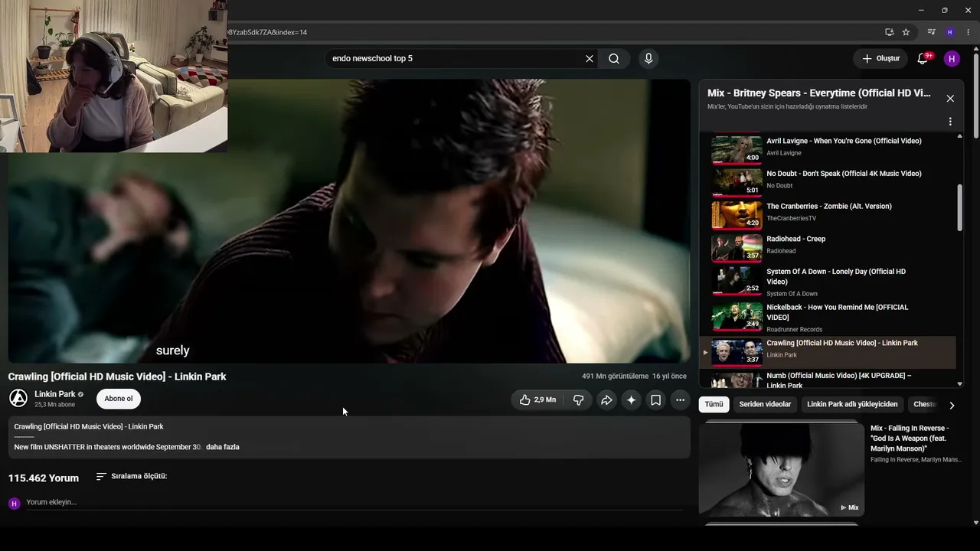Image resolution: width=980 pixels, height=551 pixels.
Task: Open more actions menu under video
Action: 680,399
